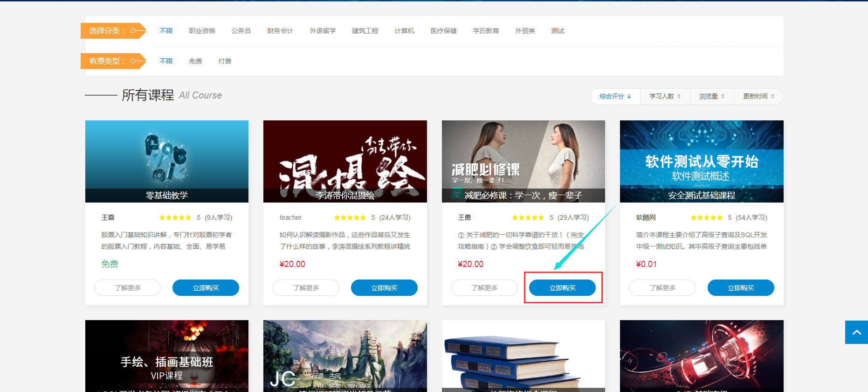Viewport: 868px width, 392px height.
Task: Click 了解更多 on the 减肥必修课 card
Action: click(x=484, y=288)
